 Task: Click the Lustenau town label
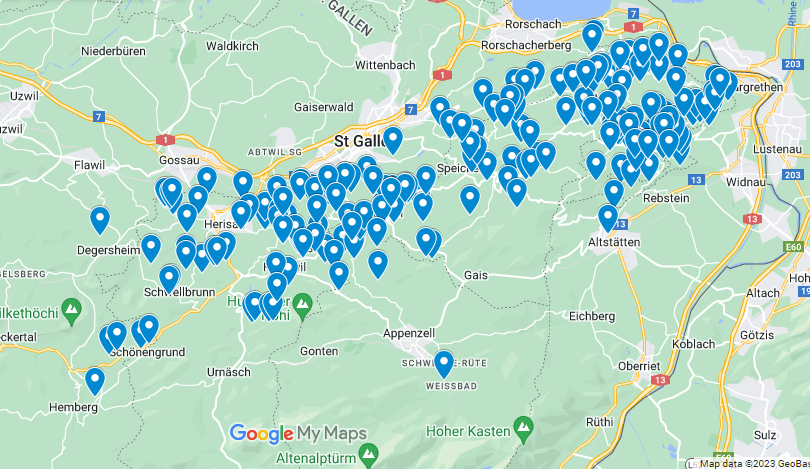coord(777,149)
